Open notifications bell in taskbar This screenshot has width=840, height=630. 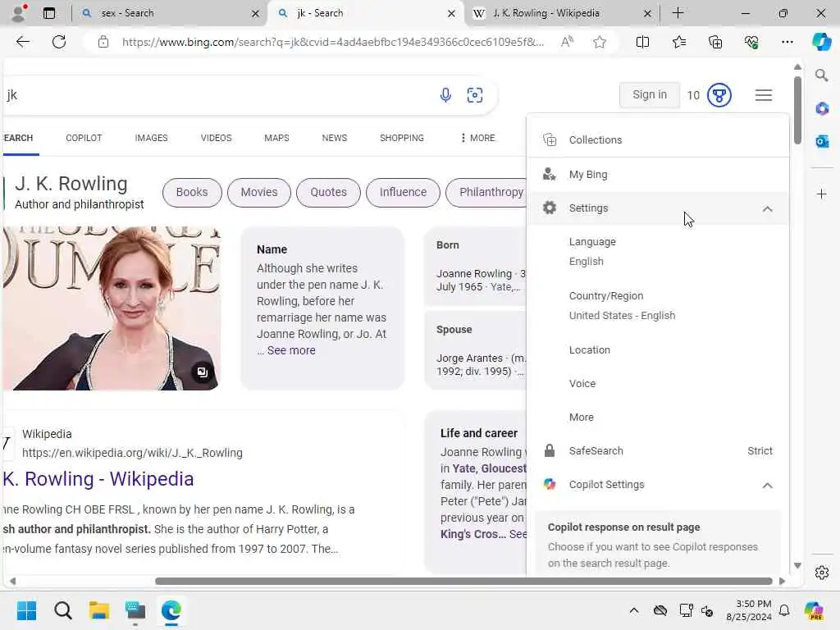click(x=783, y=610)
